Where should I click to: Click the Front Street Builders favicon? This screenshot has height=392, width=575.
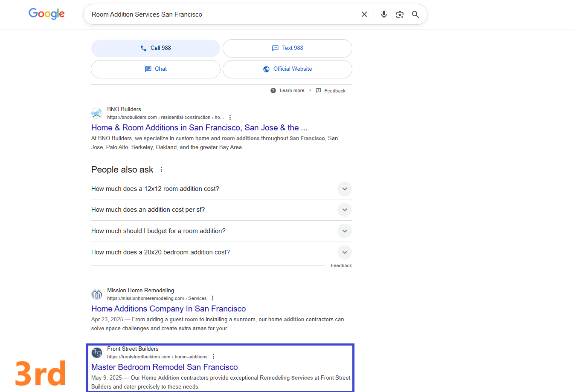(97, 353)
